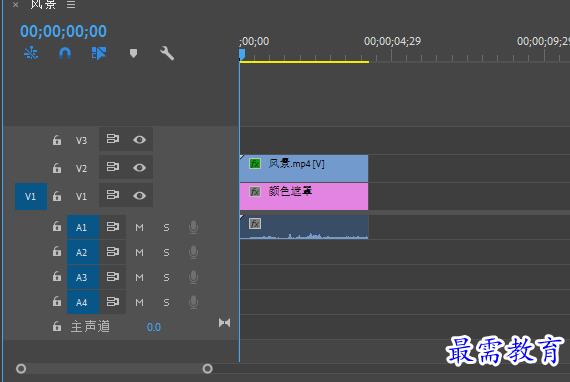Click the blue playhead on ruler
Screen dimensions: 570x382
click(242, 55)
